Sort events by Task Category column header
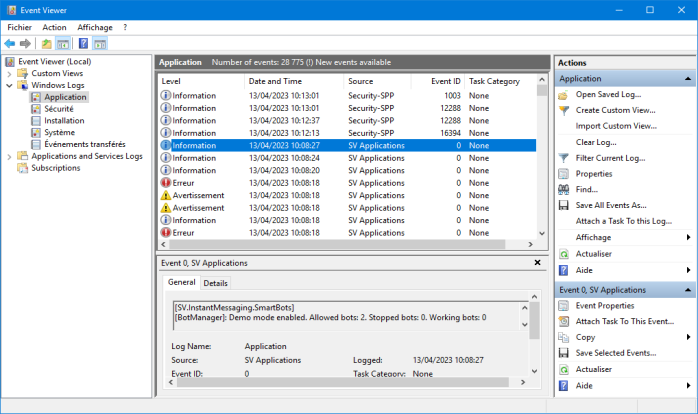This screenshot has width=698, height=414. click(500, 81)
